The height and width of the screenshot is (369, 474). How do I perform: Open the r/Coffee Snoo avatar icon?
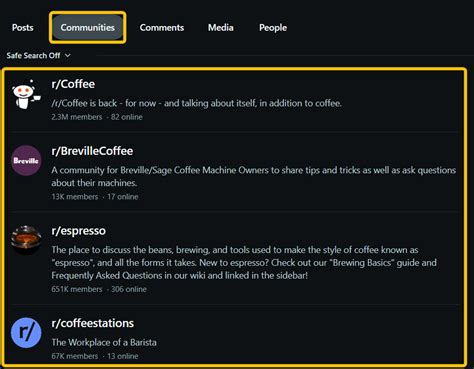coord(26,94)
